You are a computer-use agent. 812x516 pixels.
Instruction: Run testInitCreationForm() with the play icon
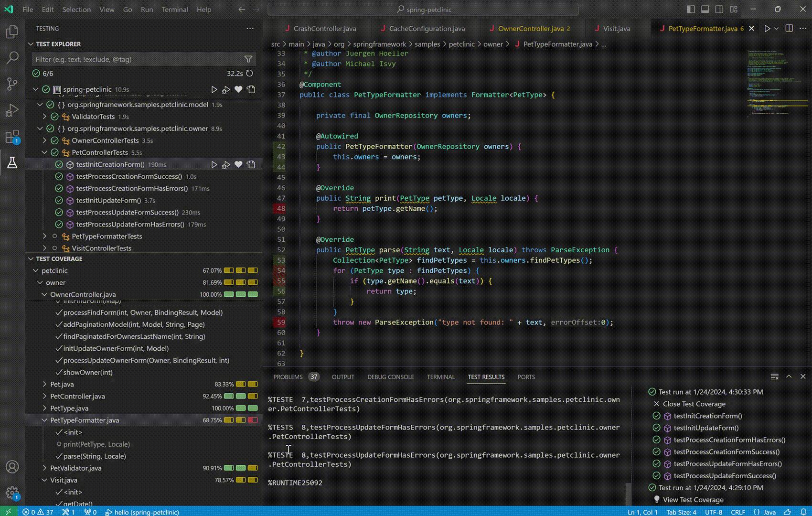point(214,164)
